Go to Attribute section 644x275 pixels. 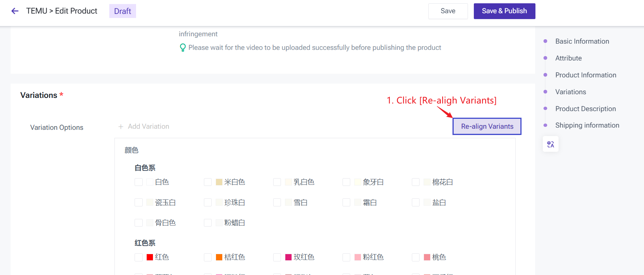coord(568,58)
